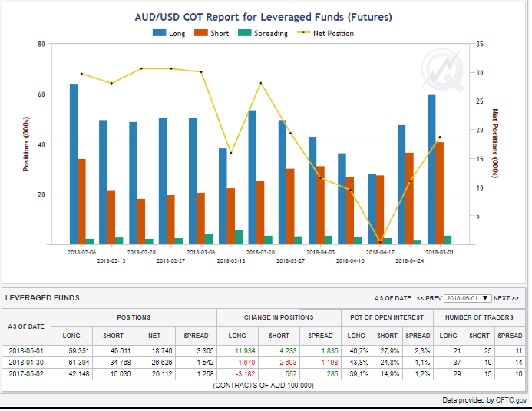This screenshot has width=532, height=411.
Task: Click the orange Short bar for 2018-04-24
Action: [409, 198]
